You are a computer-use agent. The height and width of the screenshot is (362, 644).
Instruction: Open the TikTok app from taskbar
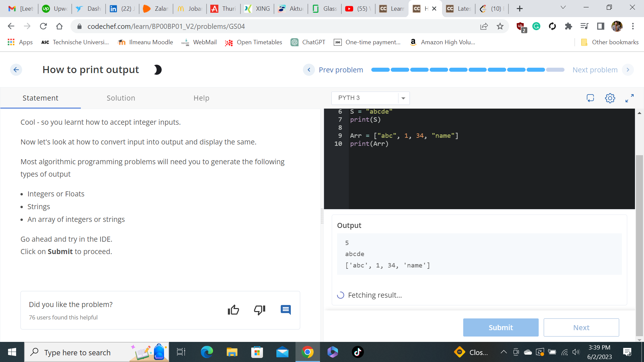click(x=358, y=352)
